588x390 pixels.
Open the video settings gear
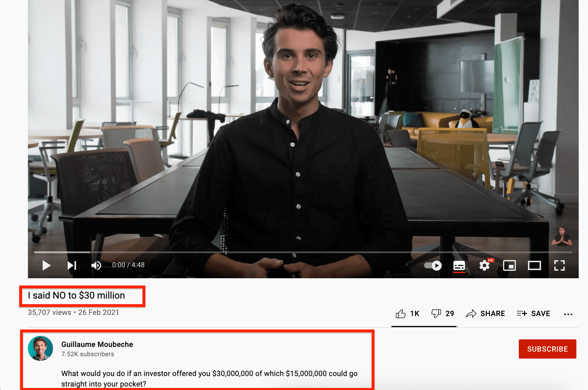[x=485, y=265]
